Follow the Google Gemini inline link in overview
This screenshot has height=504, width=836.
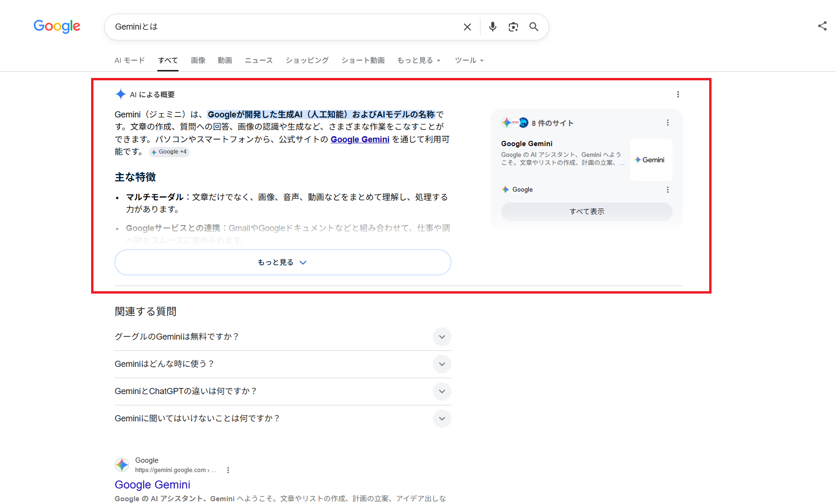tap(360, 140)
